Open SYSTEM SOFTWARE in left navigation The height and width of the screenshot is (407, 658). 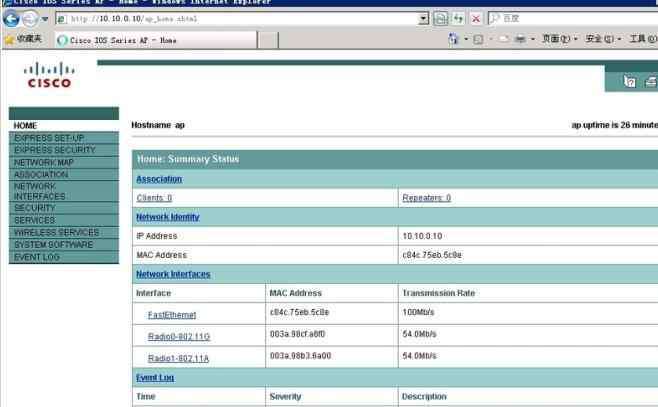coord(64,245)
